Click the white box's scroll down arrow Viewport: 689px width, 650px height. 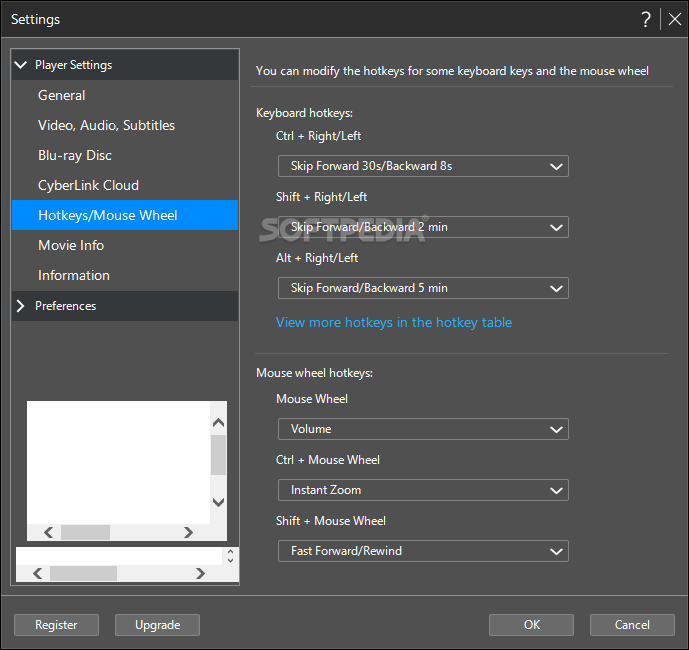pyautogui.click(x=218, y=502)
